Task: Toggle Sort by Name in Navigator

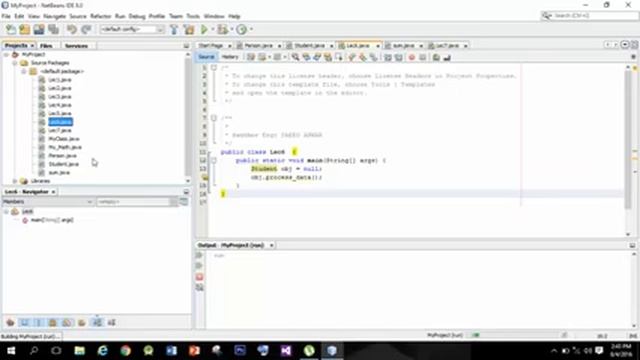Action: (97, 322)
